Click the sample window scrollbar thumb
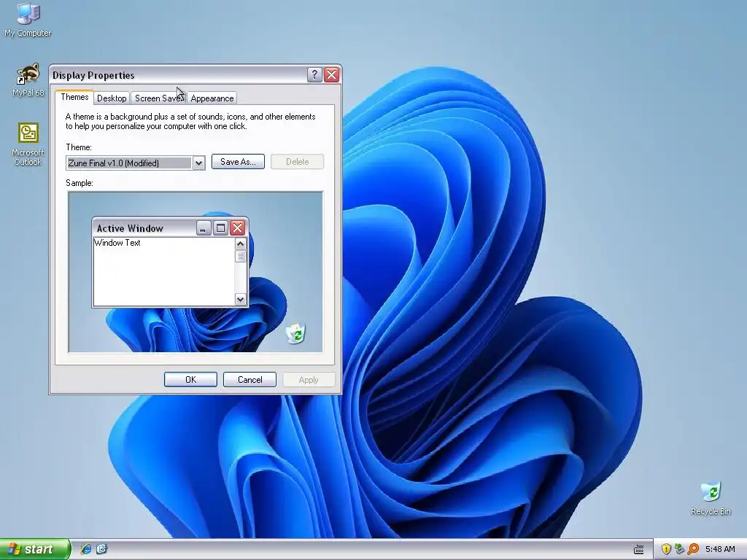Image resolution: width=747 pixels, height=560 pixels. pyautogui.click(x=241, y=256)
